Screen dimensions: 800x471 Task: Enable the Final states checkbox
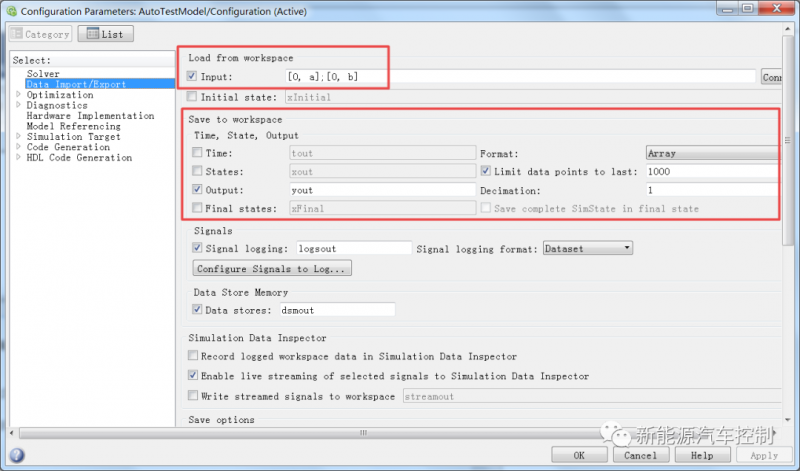point(196,208)
